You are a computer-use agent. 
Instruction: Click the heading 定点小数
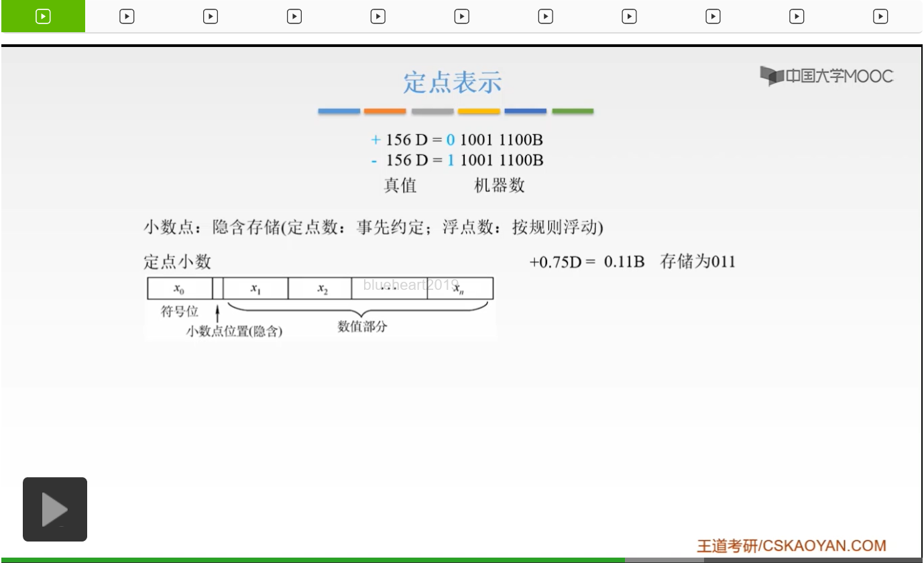tap(177, 262)
